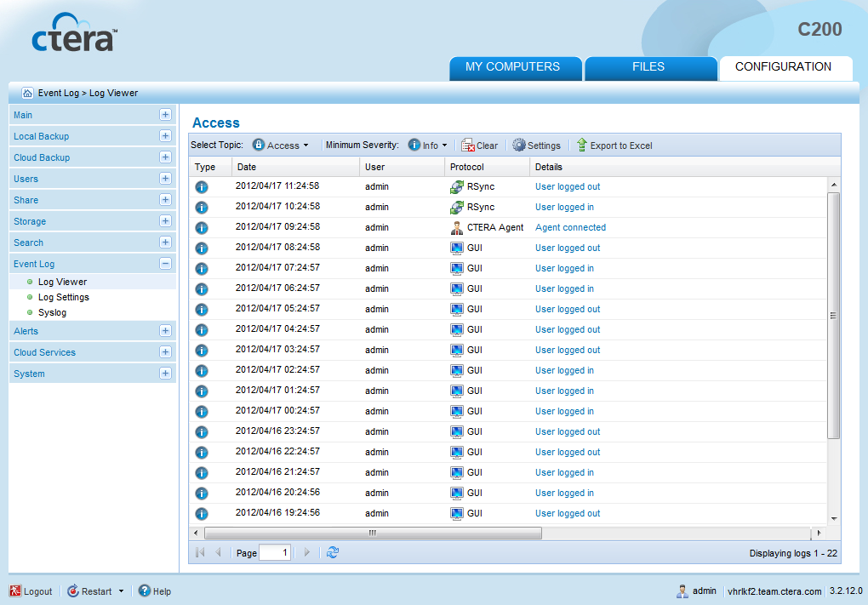This screenshot has width=868, height=605.
Task: Open the Restart dropdown arrow
Action: coord(121,591)
